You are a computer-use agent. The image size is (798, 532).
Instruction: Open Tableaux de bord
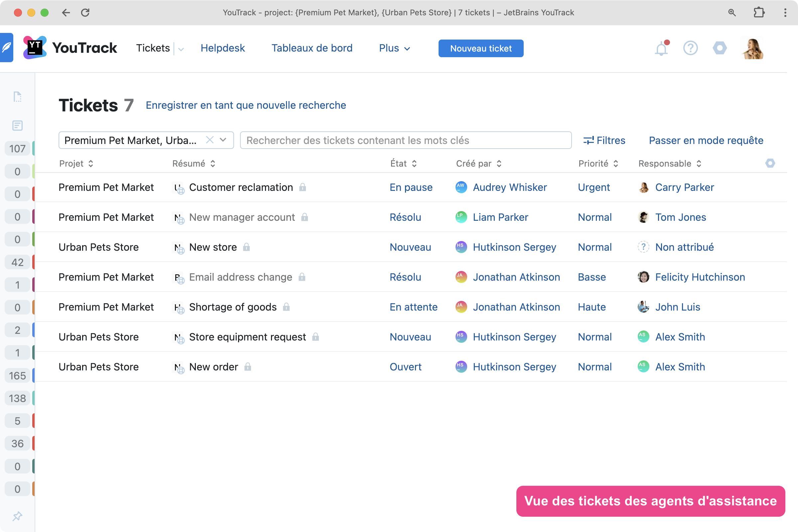tap(312, 48)
